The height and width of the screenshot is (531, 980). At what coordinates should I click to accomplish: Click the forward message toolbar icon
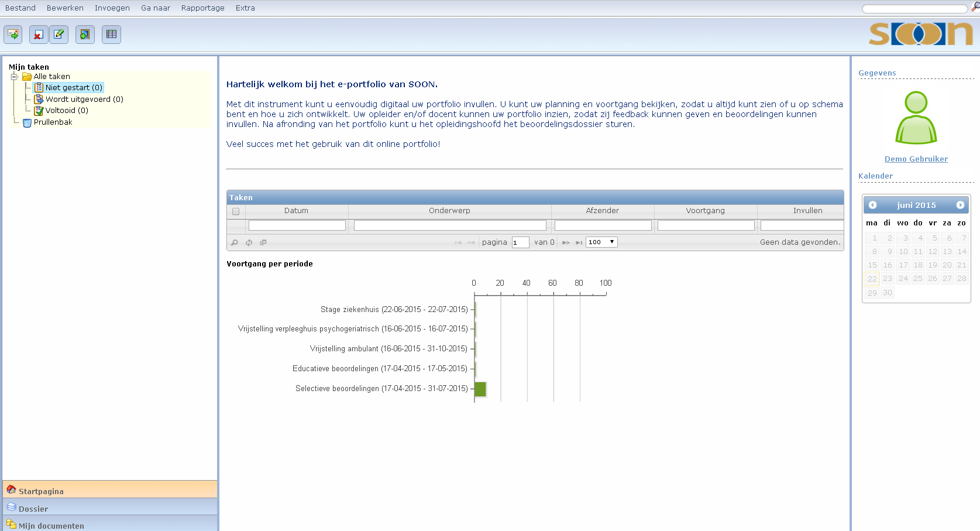(x=13, y=35)
